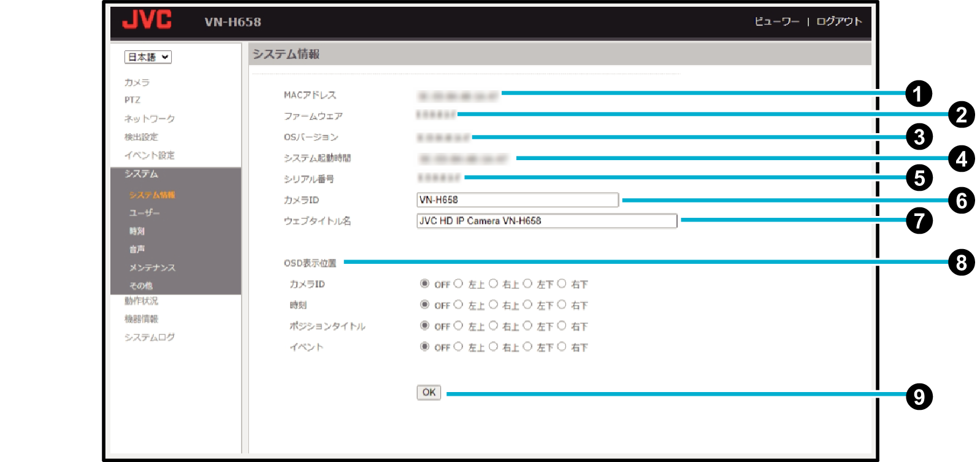Go to イベント設定 in sidebar
The height and width of the screenshot is (462, 980).
coord(150,155)
